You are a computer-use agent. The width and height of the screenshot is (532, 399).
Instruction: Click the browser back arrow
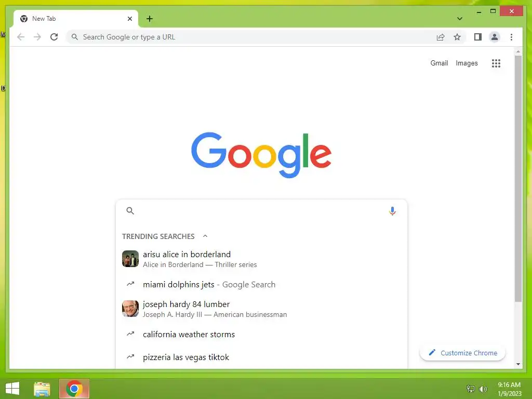point(21,37)
